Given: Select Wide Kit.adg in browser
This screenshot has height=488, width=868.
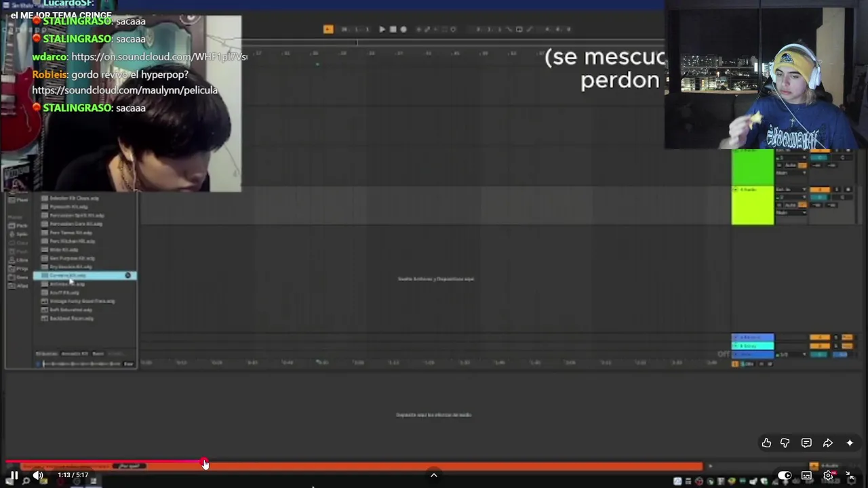Looking at the screenshot, I should coord(64,250).
